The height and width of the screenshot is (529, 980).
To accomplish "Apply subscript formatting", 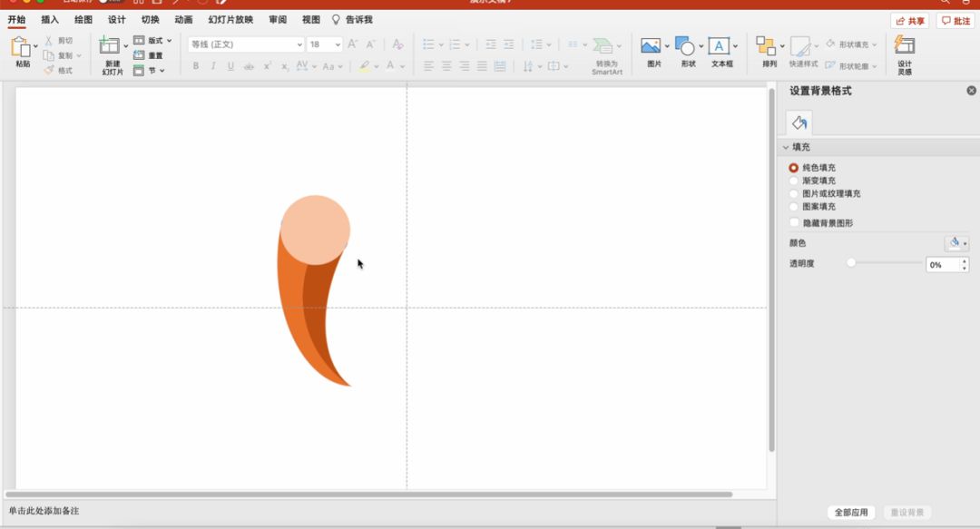I will coord(284,65).
